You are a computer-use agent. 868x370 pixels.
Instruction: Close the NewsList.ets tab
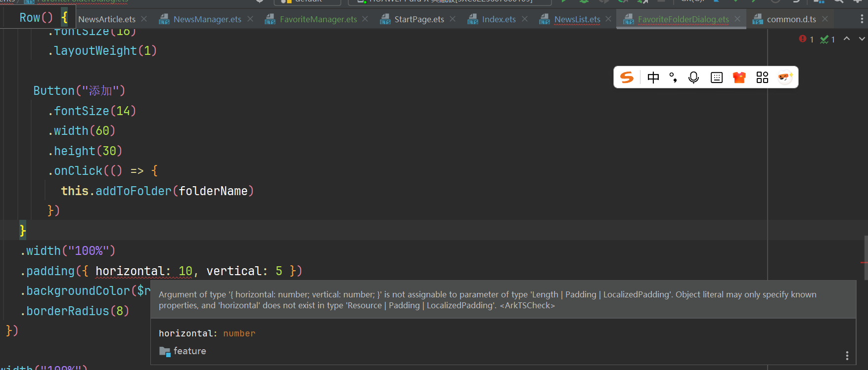pos(608,19)
